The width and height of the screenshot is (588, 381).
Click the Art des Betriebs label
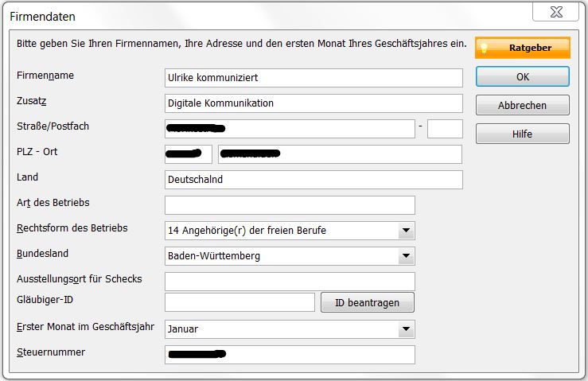(53, 203)
